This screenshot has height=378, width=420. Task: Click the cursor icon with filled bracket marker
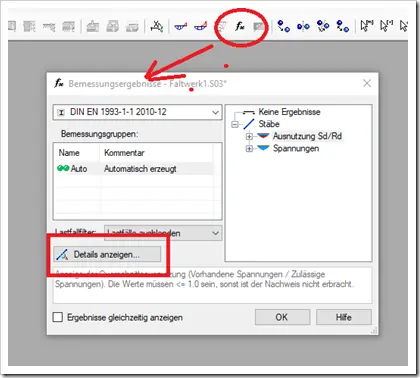pyautogui.click(x=367, y=26)
